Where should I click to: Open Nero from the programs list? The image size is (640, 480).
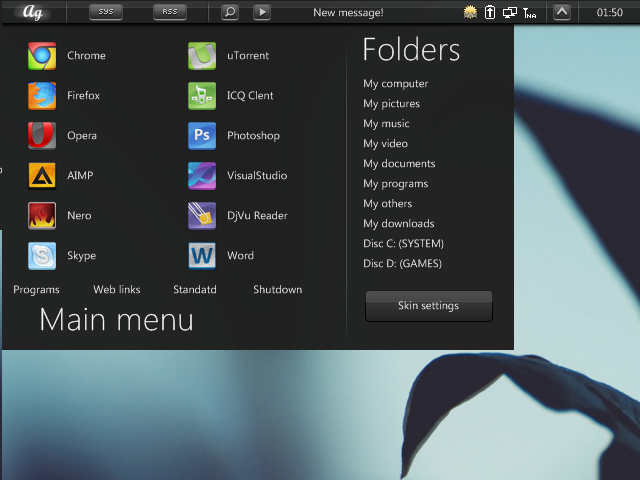click(x=42, y=216)
